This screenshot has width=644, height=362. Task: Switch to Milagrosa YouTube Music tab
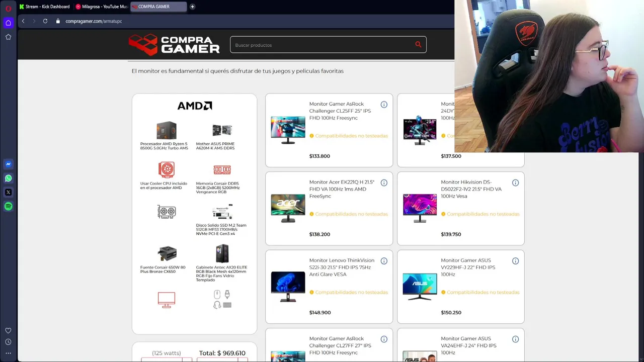click(x=102, y=7)
